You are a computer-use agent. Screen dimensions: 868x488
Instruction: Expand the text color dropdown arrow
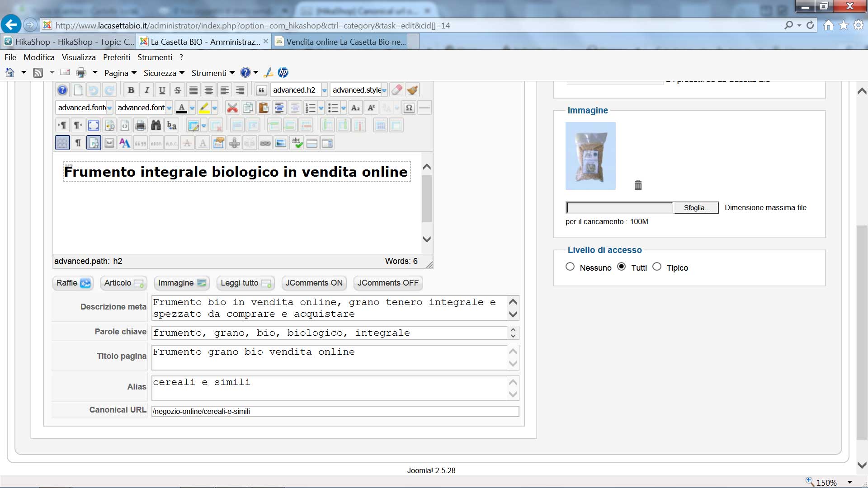[x=192, y=108]
